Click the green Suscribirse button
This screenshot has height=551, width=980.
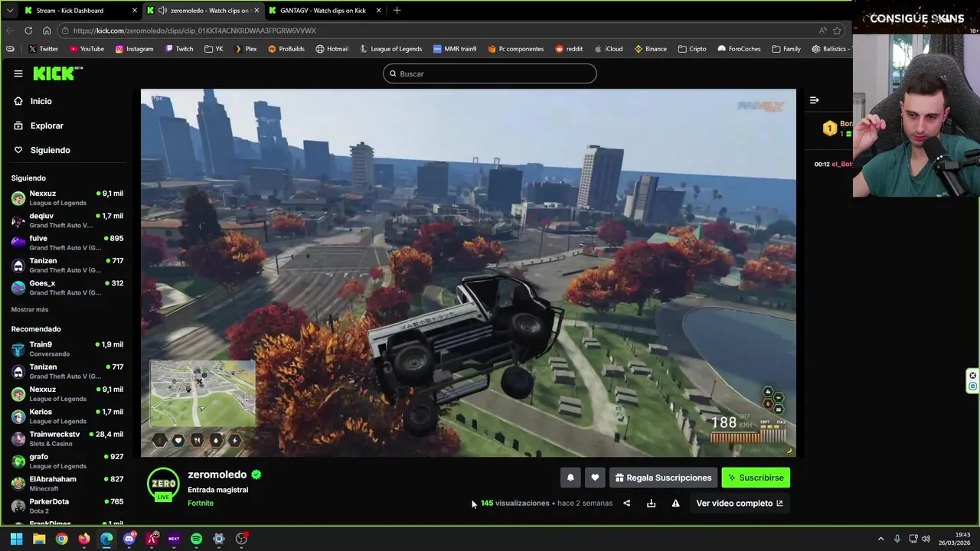pyautogui.click(x=756, y=478)
